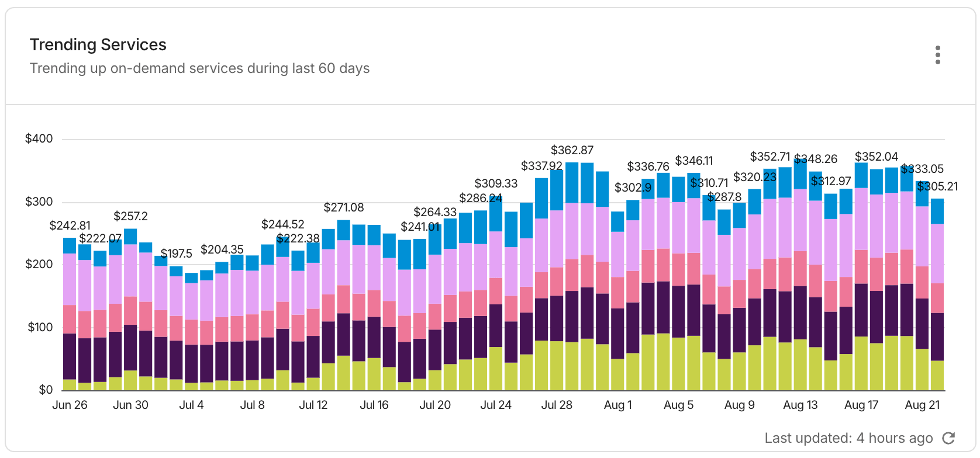Image resolution: width=980 pixels, height=458 pixels.
Task: Click the Jul 24 x-axis label
Action: click(x=496, y=405)
